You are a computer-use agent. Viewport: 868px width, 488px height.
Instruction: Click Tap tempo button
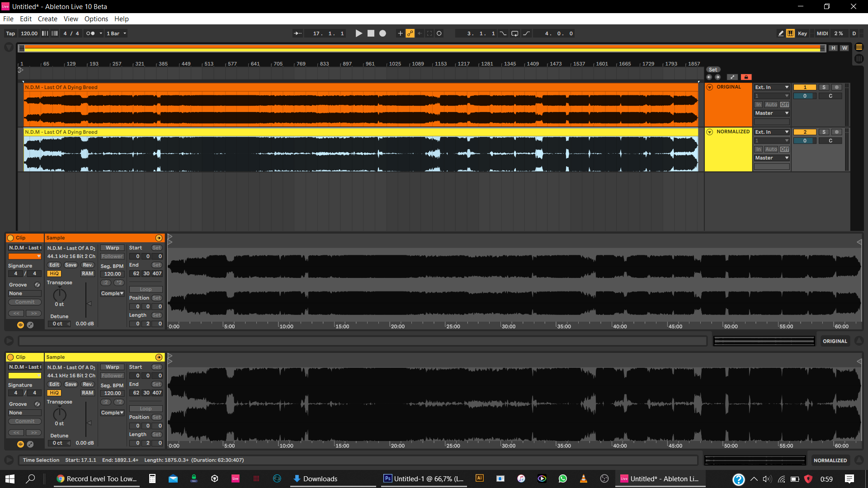click(10, 33)
